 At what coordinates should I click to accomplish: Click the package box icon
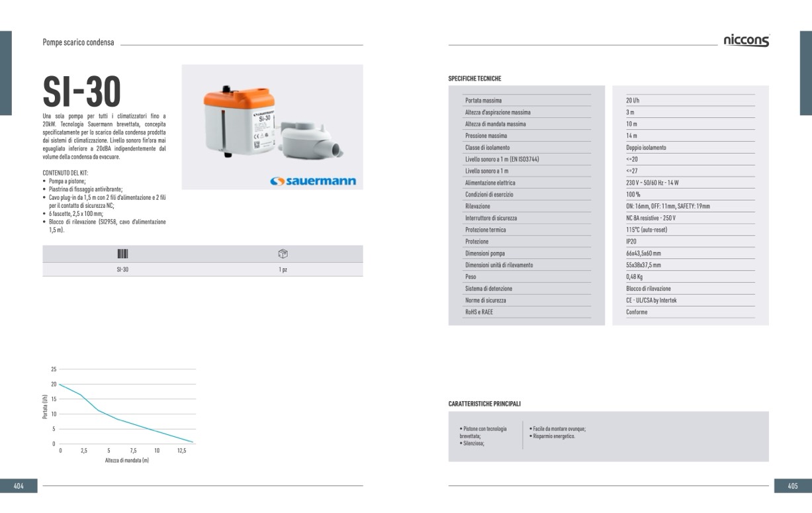[283, 254]
